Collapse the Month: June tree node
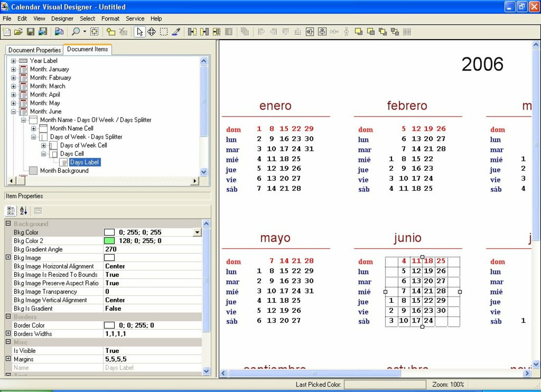 click(x=13, y=111)
